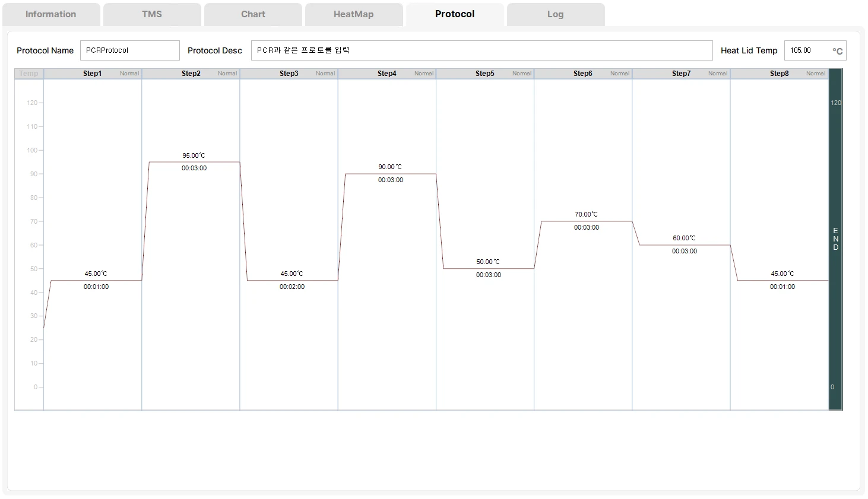Viewport: 868px width, 499px height.
Task: Click the 60.00℃ temperature in Step7
Action: pyautogui.click(x=685, y=238)
